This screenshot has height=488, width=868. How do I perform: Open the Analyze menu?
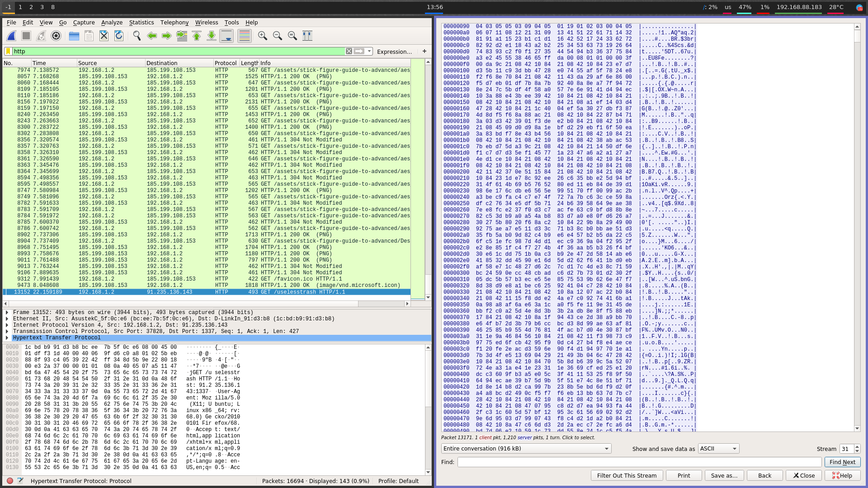tap(112, 22)
